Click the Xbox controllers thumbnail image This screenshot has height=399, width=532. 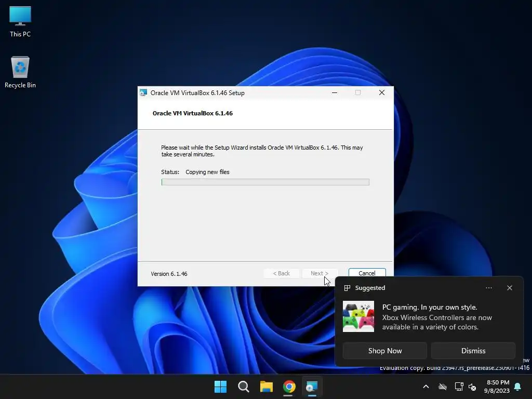click(x=358, y=316)
